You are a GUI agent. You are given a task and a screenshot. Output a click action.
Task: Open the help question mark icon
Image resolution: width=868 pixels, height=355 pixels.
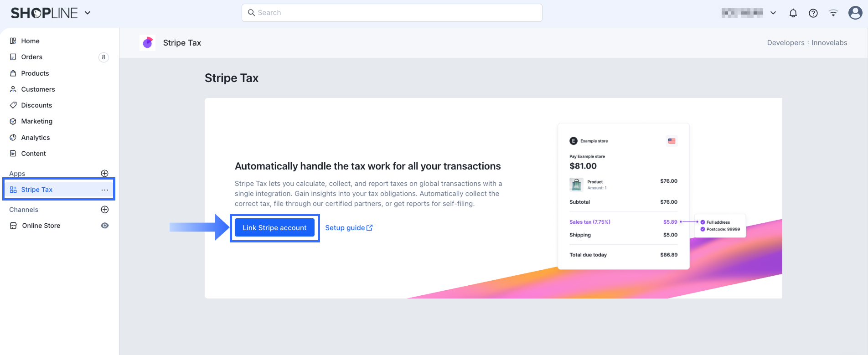[813, 13]
